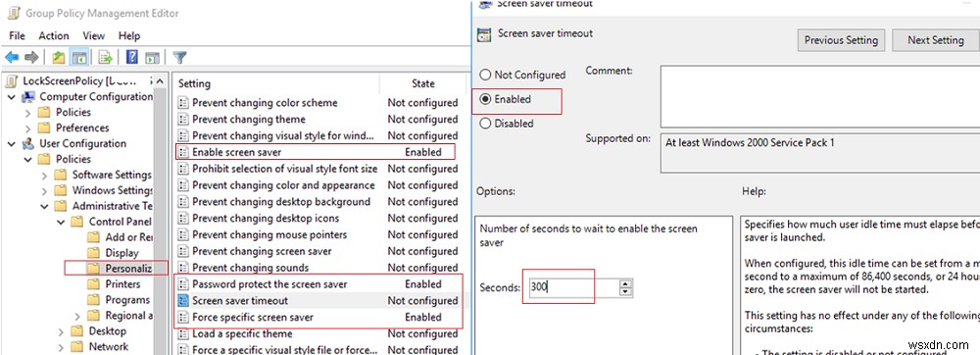Screen dimensions: 980x355
Task: Select the Add or Remove folder in the tree
Action: (128, 237)
